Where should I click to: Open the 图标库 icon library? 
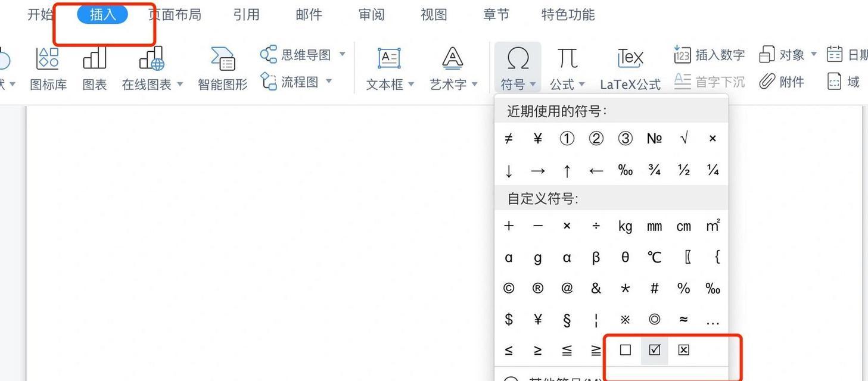48,69
